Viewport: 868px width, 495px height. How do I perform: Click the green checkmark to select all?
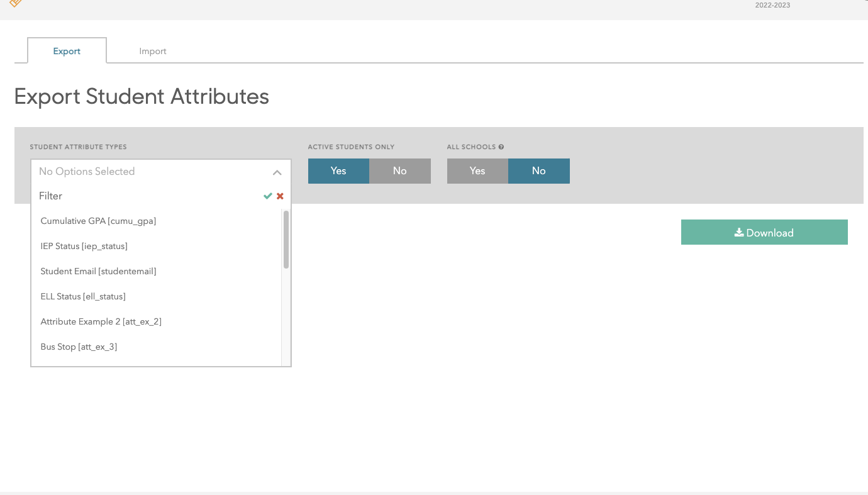267,196
